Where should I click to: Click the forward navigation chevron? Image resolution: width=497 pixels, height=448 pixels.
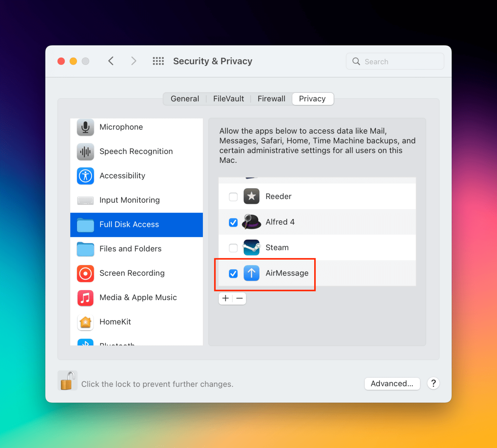pos(134,61)
